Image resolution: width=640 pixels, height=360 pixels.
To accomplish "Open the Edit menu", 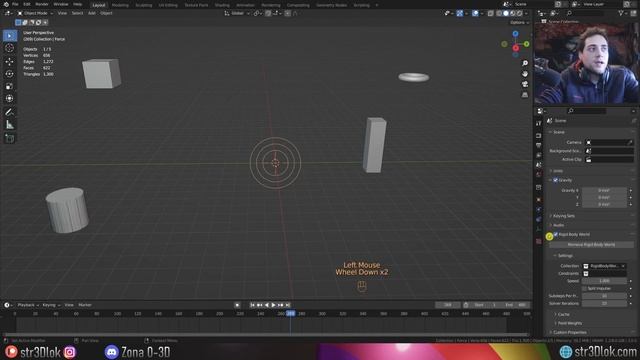I will click(27, 4).
